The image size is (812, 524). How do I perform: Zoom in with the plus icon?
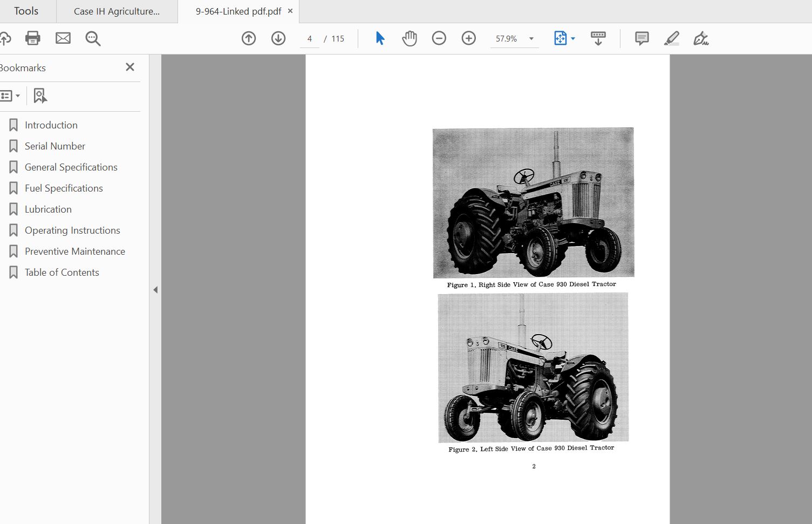click(x=469, y=38)
